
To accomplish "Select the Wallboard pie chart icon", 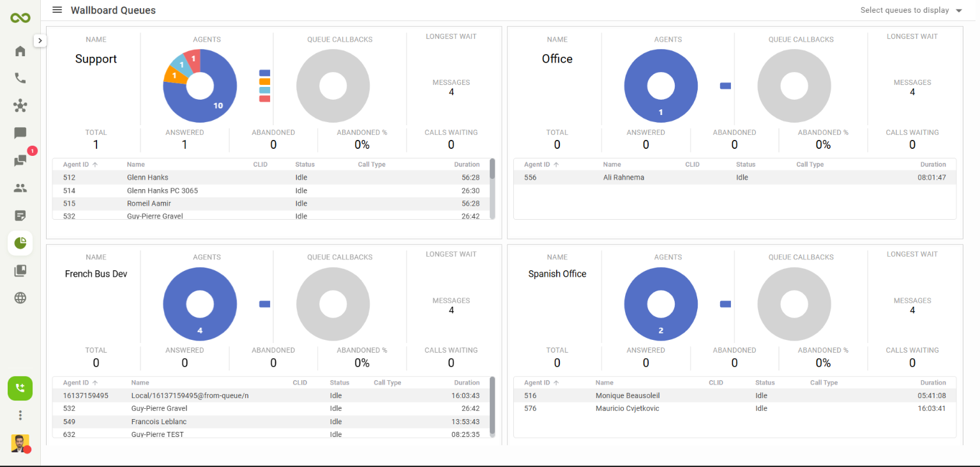I will 20,243.
